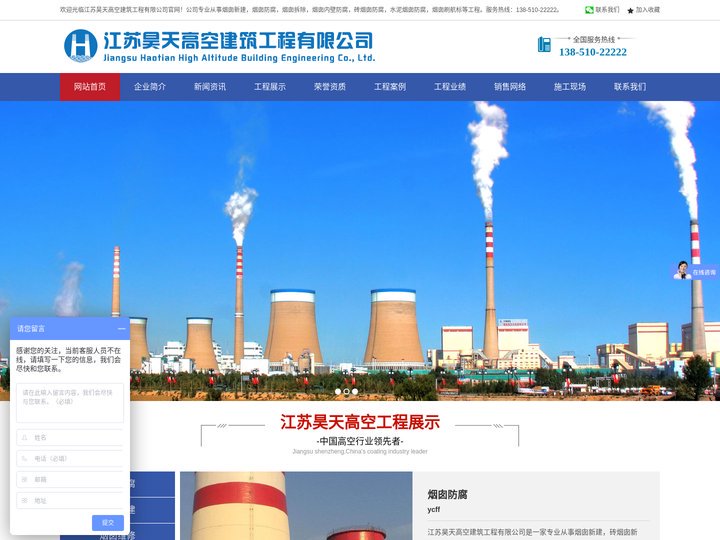Click the telephone hotline icon
This screenshot has width=720, height=540.
(544, 45)
